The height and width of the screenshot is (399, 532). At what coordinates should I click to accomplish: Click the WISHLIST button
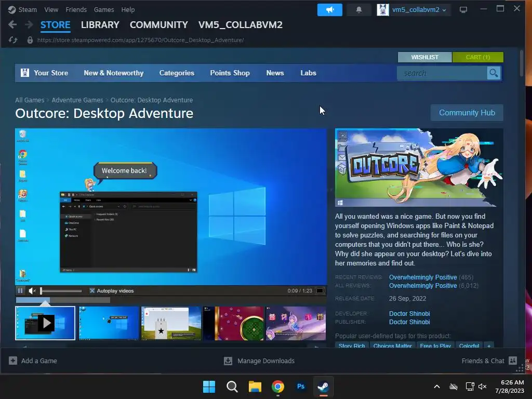tap(425, 57)
